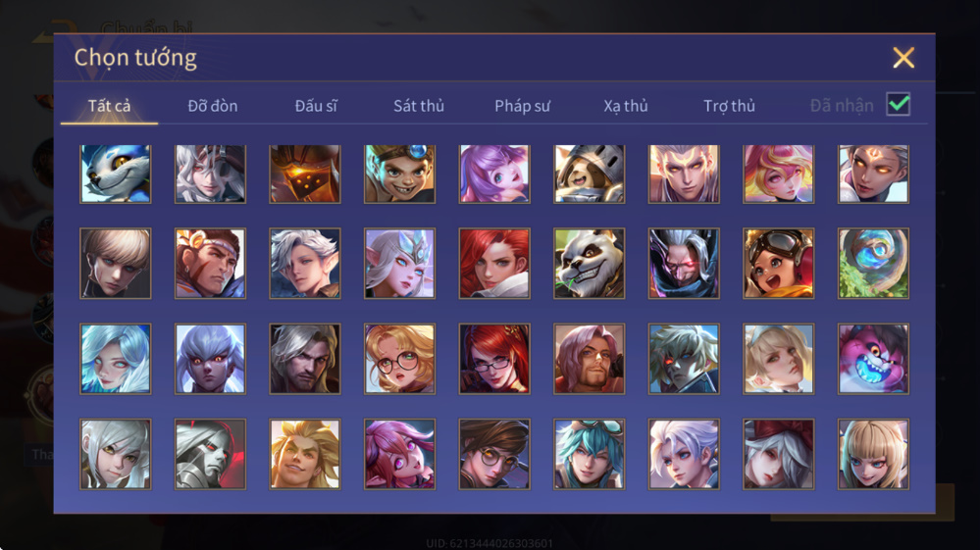
Task: Pick the blonde girl with round glasses
Action: tap(399, 359)
